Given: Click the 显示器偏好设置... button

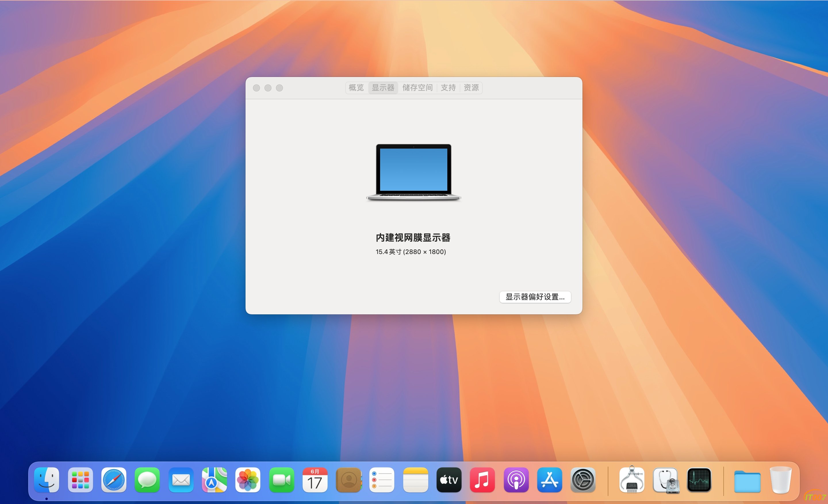Looking at the screenshot, I should [535, 297].
